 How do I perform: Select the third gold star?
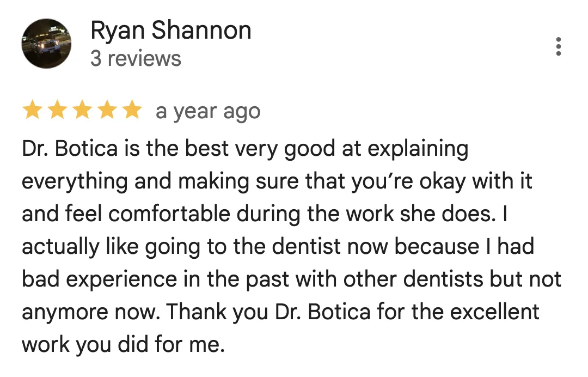[x=83, y=110]
